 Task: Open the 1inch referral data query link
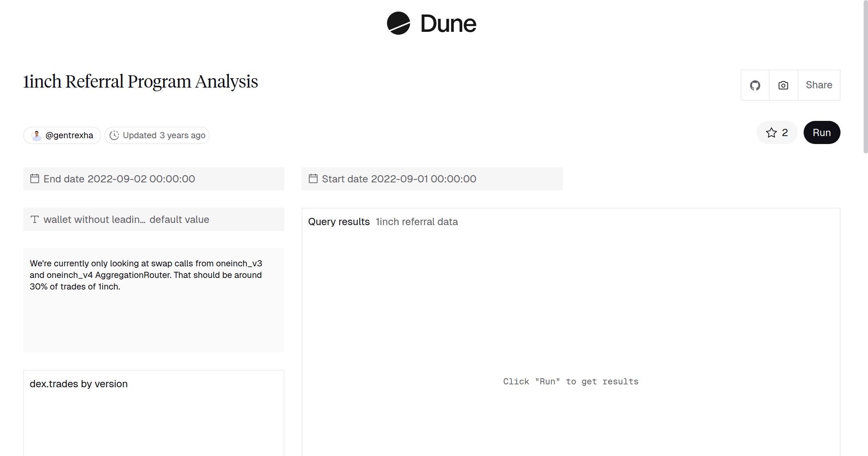(x=416, y=221)
